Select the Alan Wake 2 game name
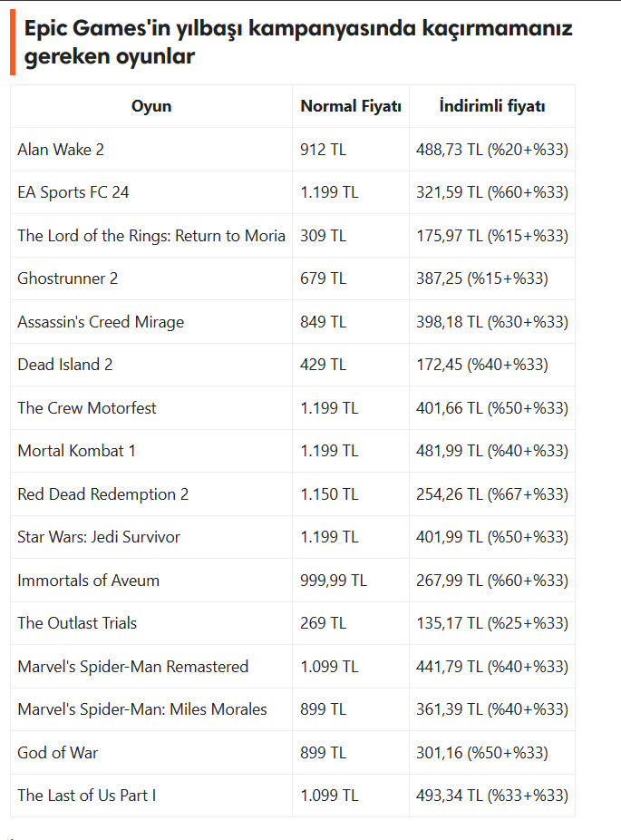This screenshot has height=840, width=621. [x=67, y=150]
